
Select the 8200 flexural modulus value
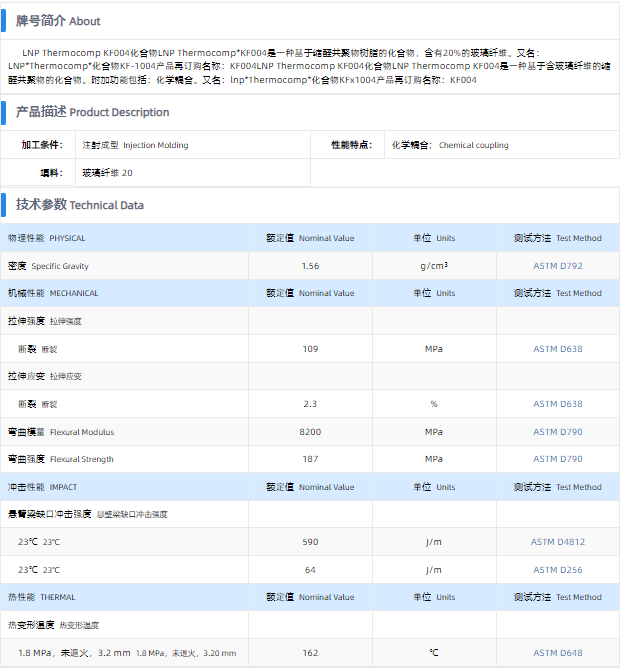pyautogui.click(x=310, y=432)
